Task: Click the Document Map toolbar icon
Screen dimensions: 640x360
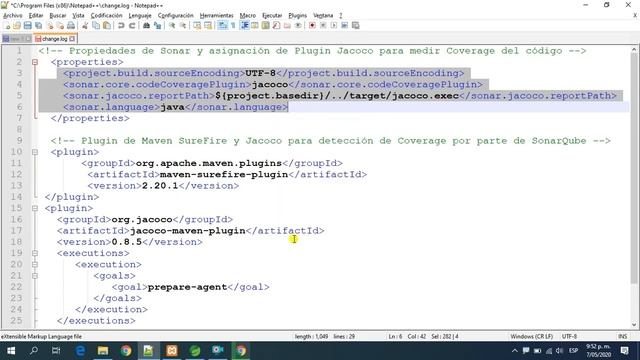Action: point(265,25)
